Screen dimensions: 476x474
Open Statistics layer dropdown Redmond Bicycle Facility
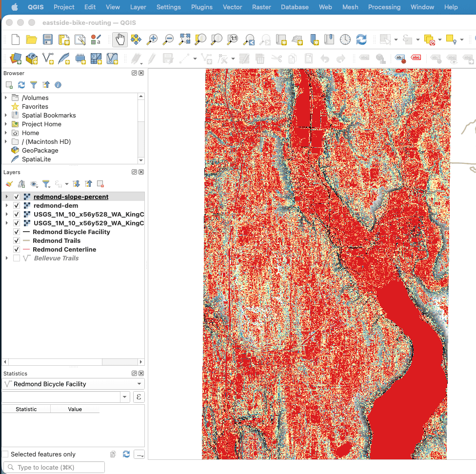point(73,384)
